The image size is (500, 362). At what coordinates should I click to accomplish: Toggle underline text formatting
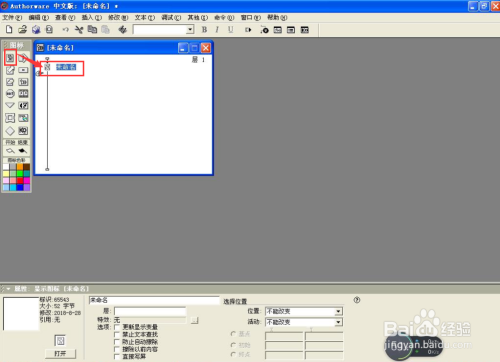tap(230, 30)
